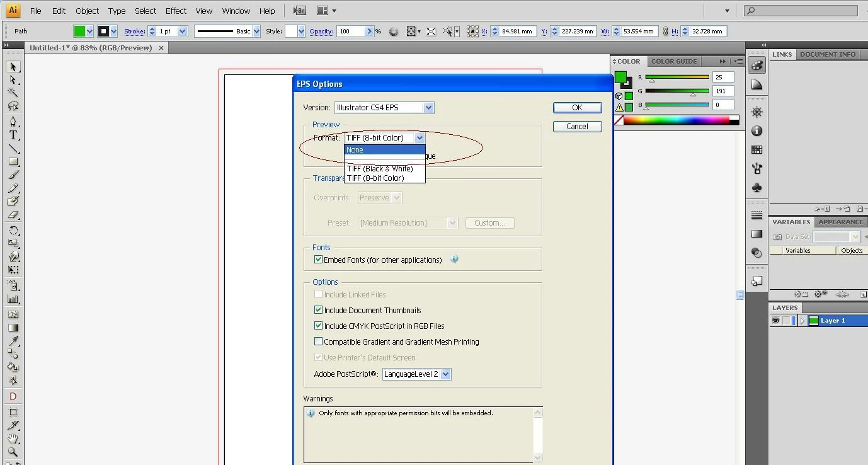The width and height of the screenshot is (868, 465).
Task: Switch to the Appearance tab
Action: [840, 222]
